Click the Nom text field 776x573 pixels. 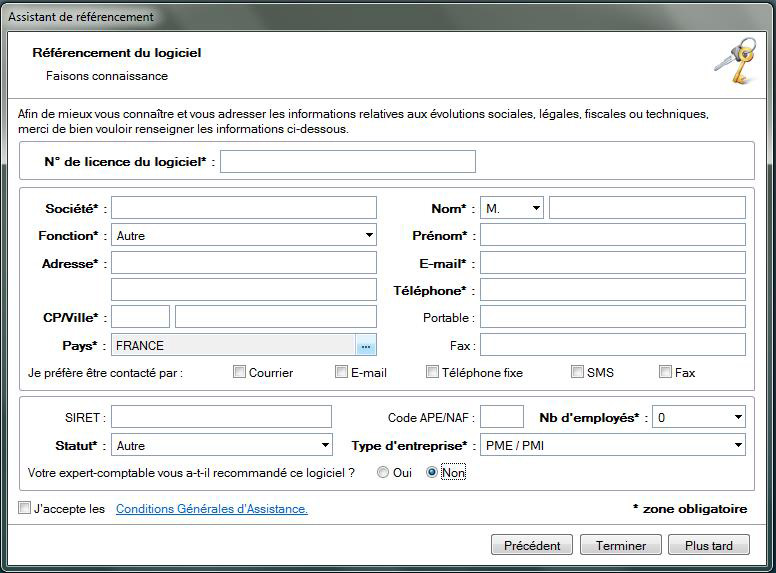(x=647, y=208)
